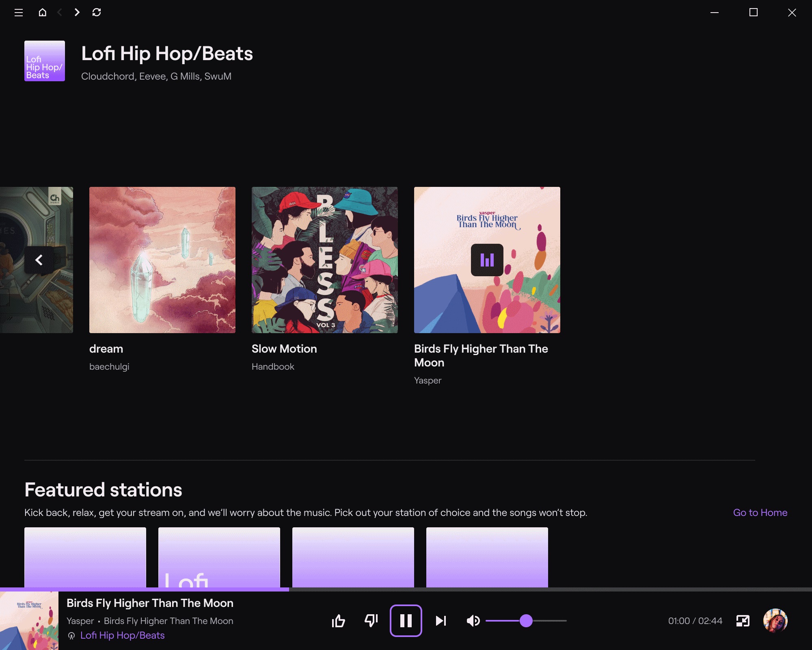Adjust the volume slider
Image resolution: width=812 pixels, height=650 pixels.
(x=526, y=621)
